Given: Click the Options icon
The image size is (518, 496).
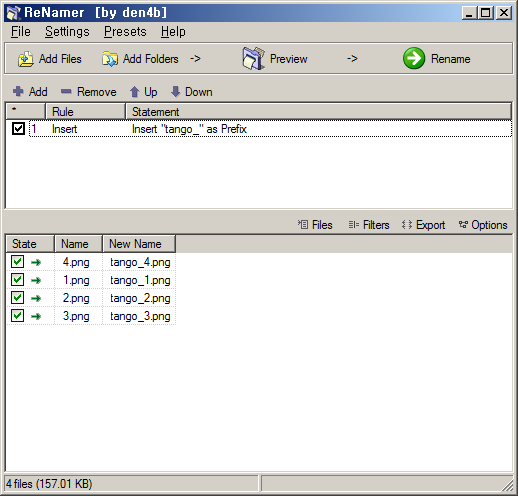Looking at the screenshot, I should (463, 225).
